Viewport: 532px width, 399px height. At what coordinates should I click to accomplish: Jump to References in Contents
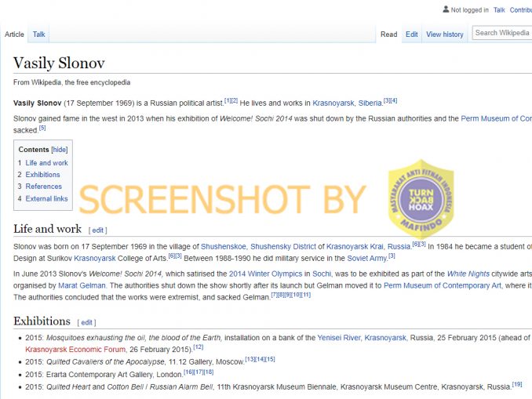point(43,187)
